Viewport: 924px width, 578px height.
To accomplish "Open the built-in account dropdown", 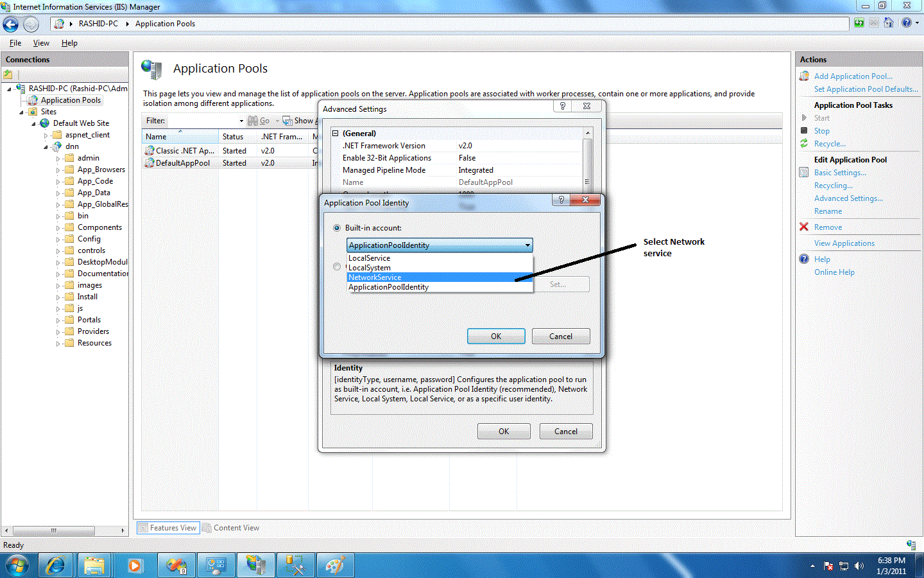I will [527, 245].
